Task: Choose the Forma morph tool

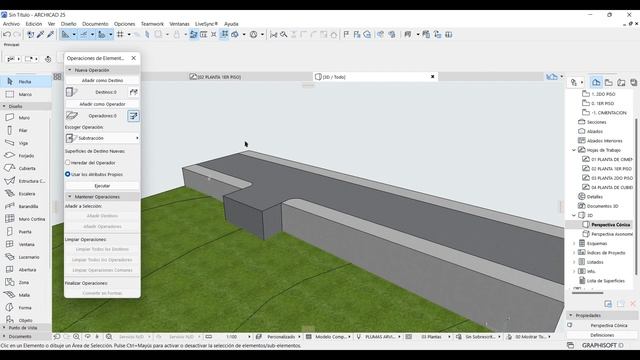Action: [25, 307]
